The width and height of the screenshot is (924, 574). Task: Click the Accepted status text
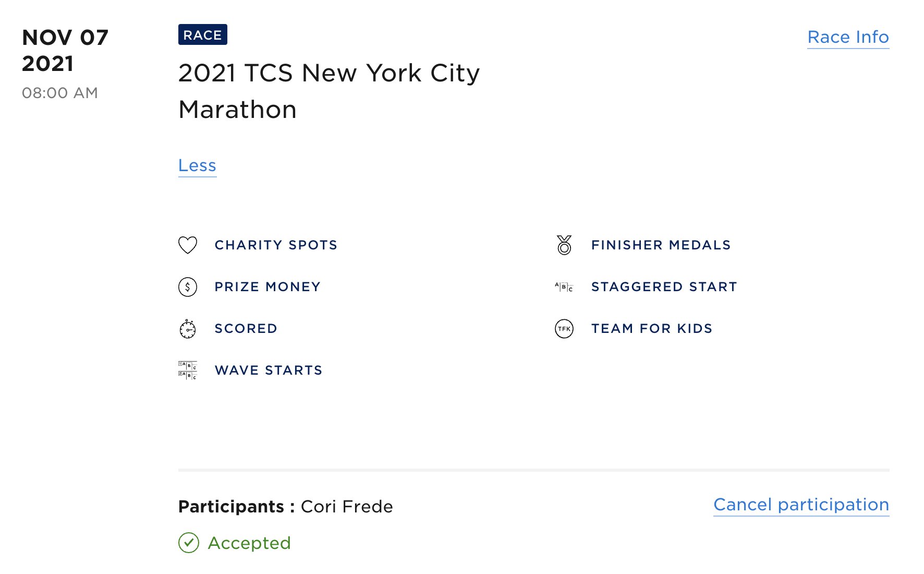point(249,543)
